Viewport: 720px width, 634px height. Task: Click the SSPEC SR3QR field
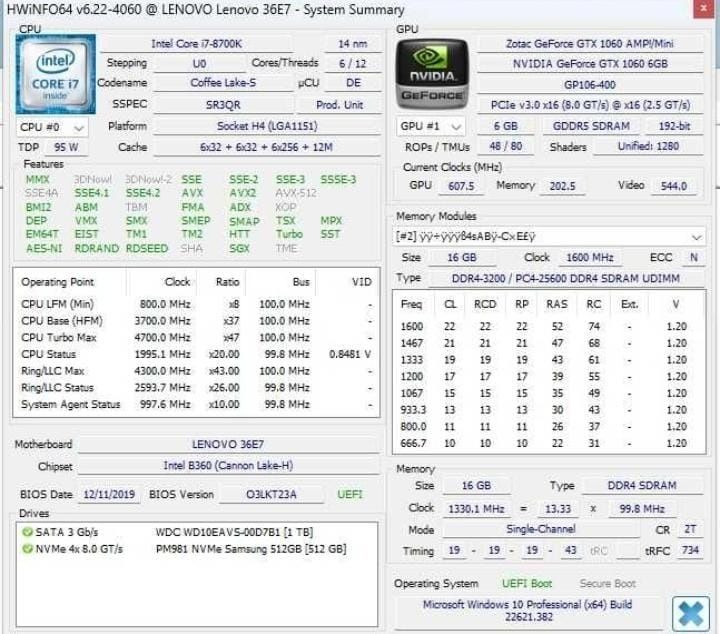tap(223, 105)
